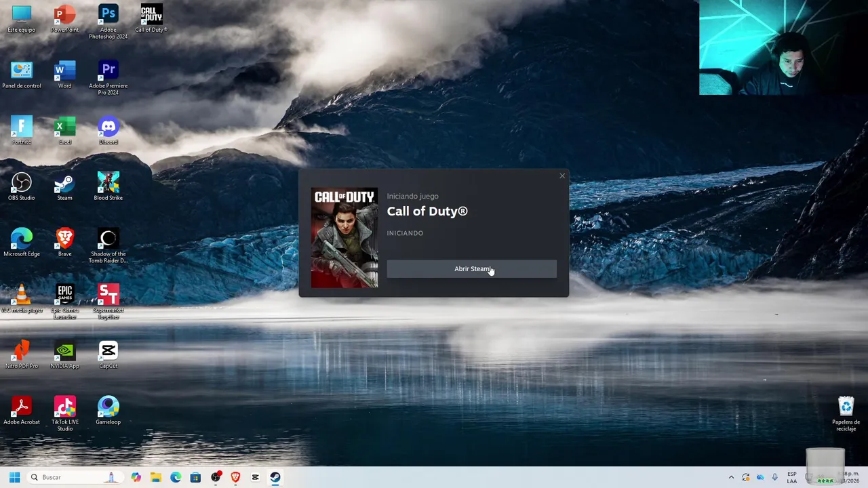Select the Panel de control desktop icon
The height and width of the screenshot is (488, 868).
22,75
